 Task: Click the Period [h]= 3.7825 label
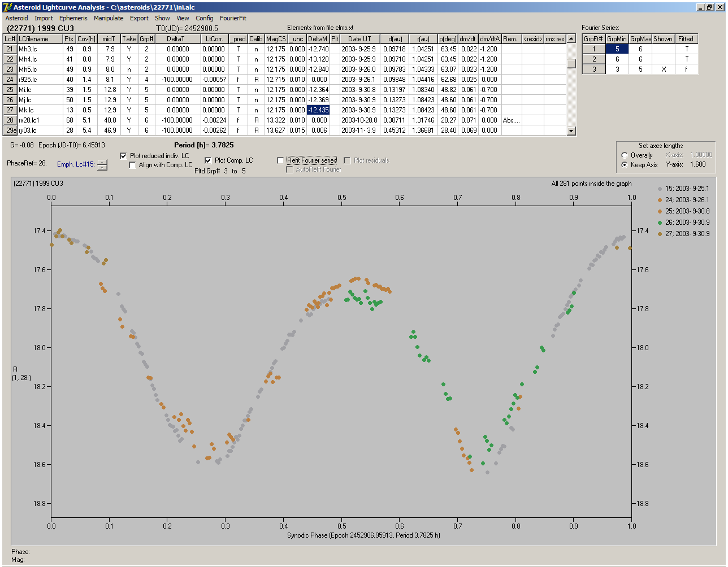203,145
